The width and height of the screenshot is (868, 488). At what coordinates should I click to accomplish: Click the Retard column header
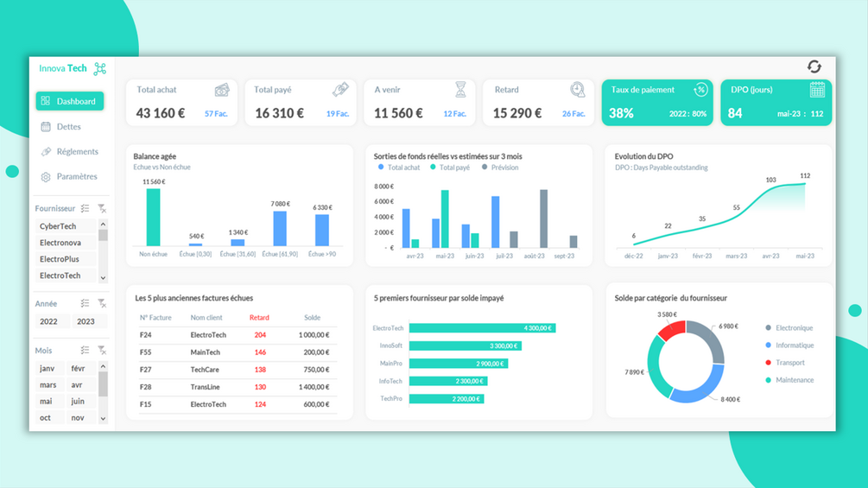(259, 318)
